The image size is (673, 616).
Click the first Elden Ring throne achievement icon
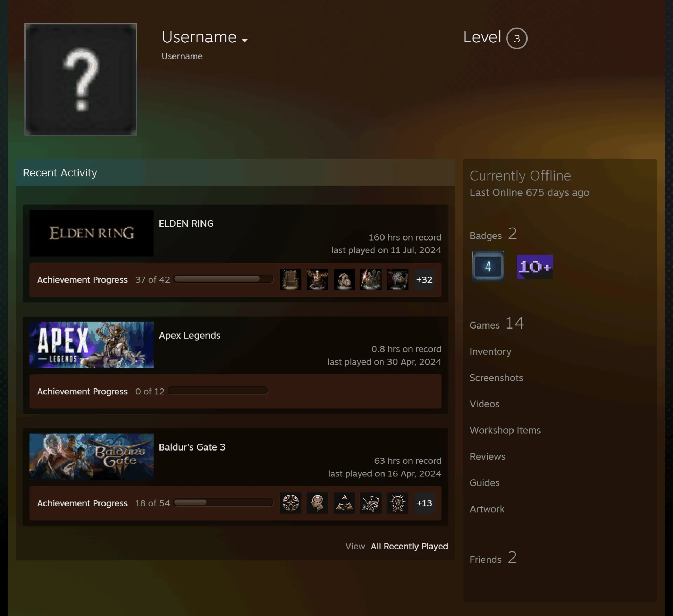291,279
